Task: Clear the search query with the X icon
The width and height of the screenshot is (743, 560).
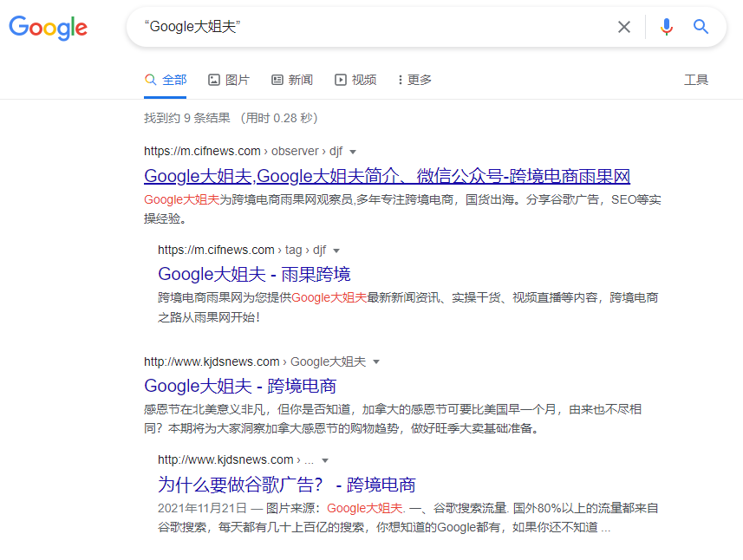Action: pos(624,27)
